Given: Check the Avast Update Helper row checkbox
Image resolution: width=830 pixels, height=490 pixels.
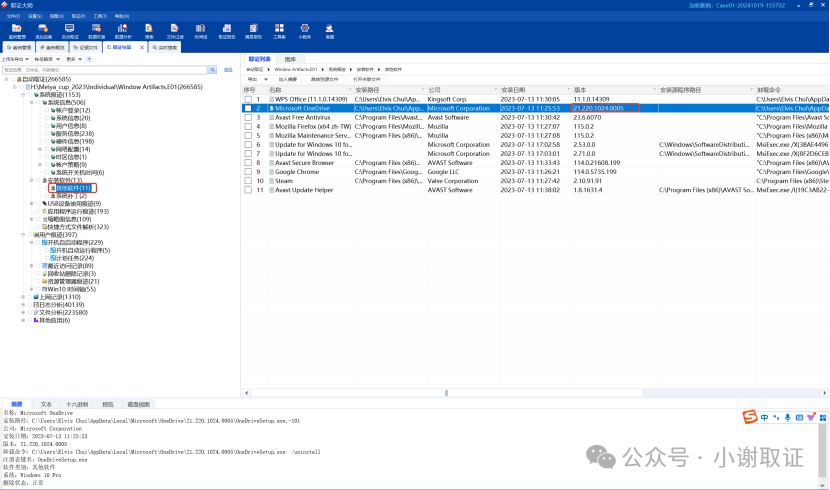Looking at the screenshot, I should tap(248, 190).
